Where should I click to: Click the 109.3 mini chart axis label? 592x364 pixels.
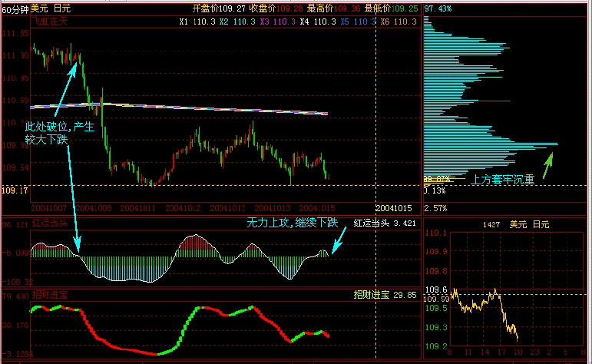click(436, 327)
